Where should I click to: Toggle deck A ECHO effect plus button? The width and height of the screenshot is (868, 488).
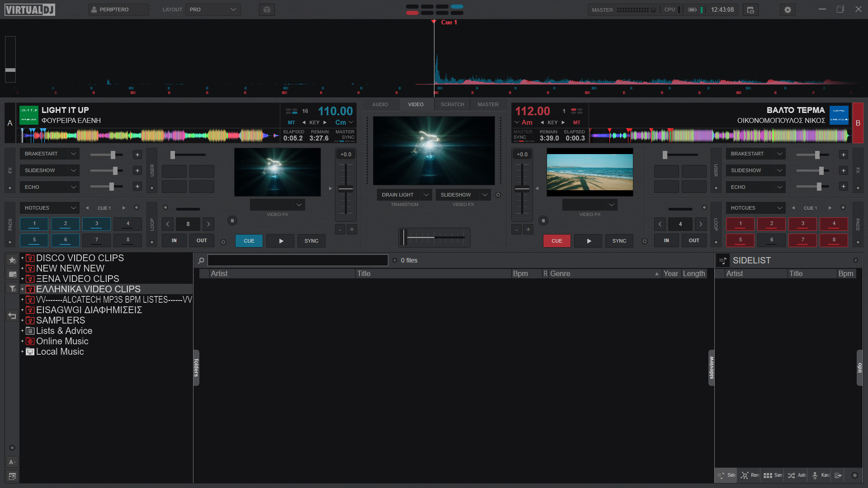tap(137, 186)
